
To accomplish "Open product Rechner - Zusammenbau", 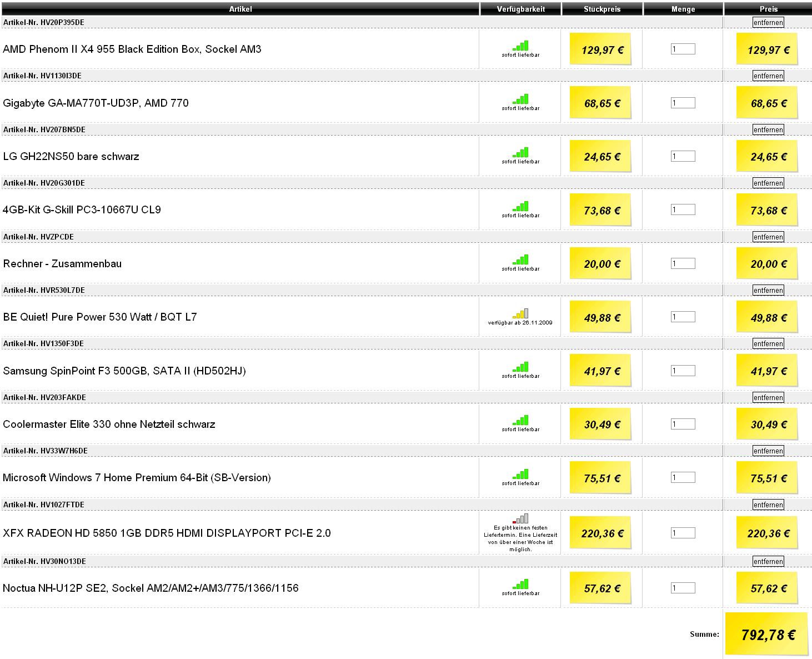I will point(62,263).
